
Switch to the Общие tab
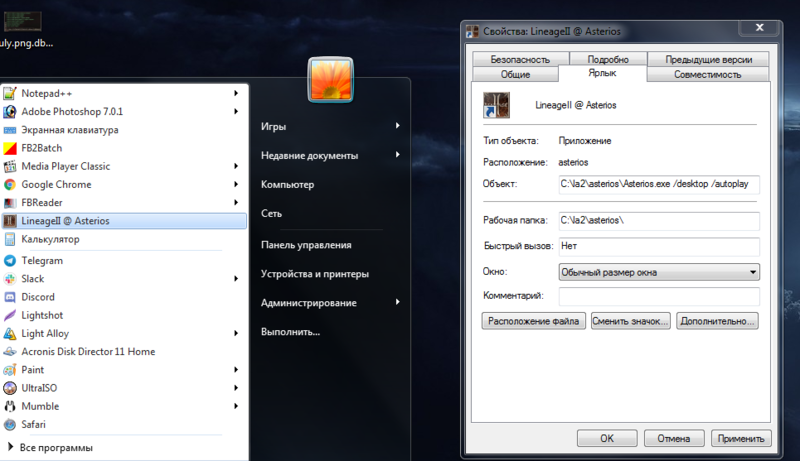(515, 74)
